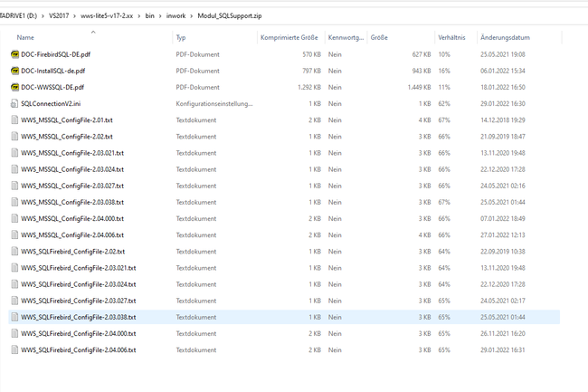Navigate to bin folder in breadcrumb
588x392 pixels.
click(x=149, y=15)
